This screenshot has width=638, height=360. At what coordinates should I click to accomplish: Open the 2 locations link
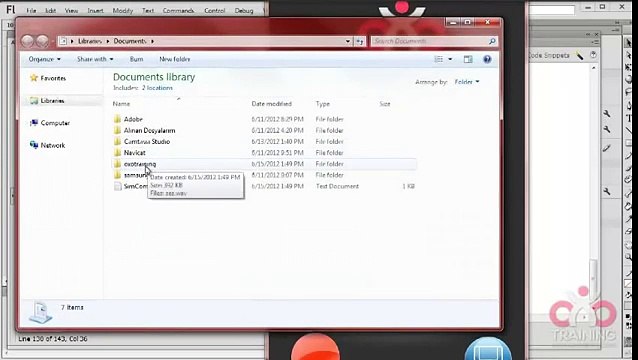157,88
